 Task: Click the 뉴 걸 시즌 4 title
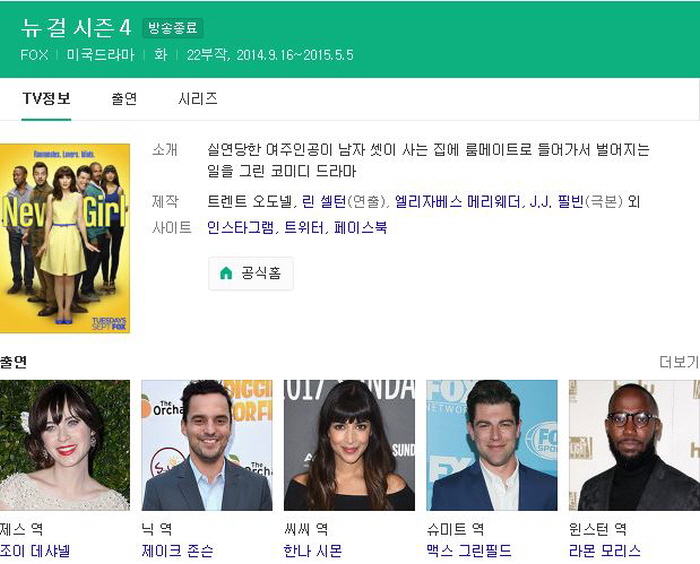[76, 27]
